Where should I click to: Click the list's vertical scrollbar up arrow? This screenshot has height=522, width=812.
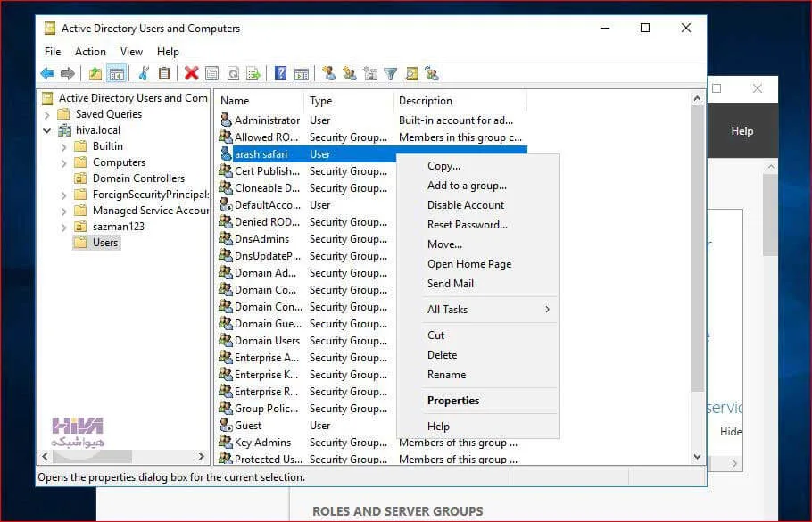click(697, 98)
